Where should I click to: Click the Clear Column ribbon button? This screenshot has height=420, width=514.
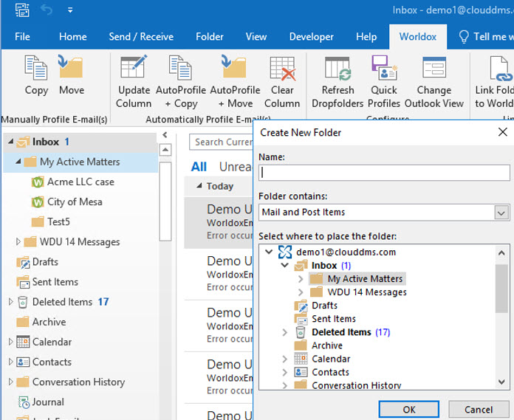pos(282,82)
